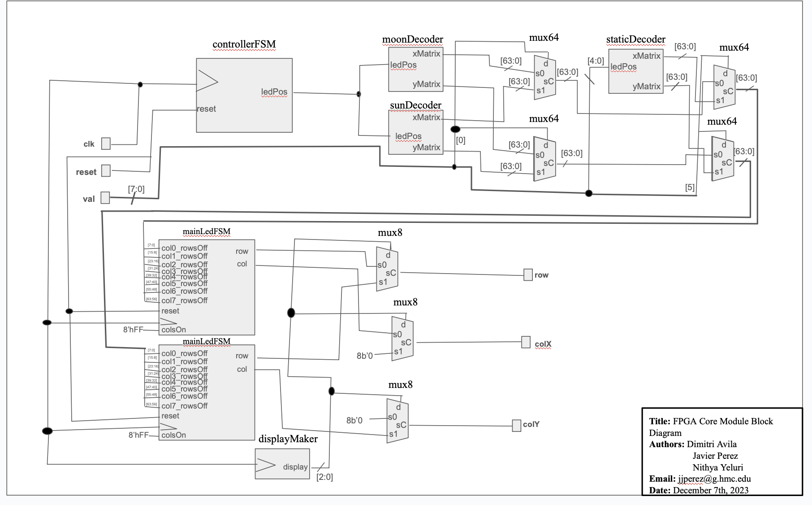The width and height of the screenshot is (812, 505).
Task: Click the jjperez@g.hmc.edu email address
Action: click(x=714, y=479)
